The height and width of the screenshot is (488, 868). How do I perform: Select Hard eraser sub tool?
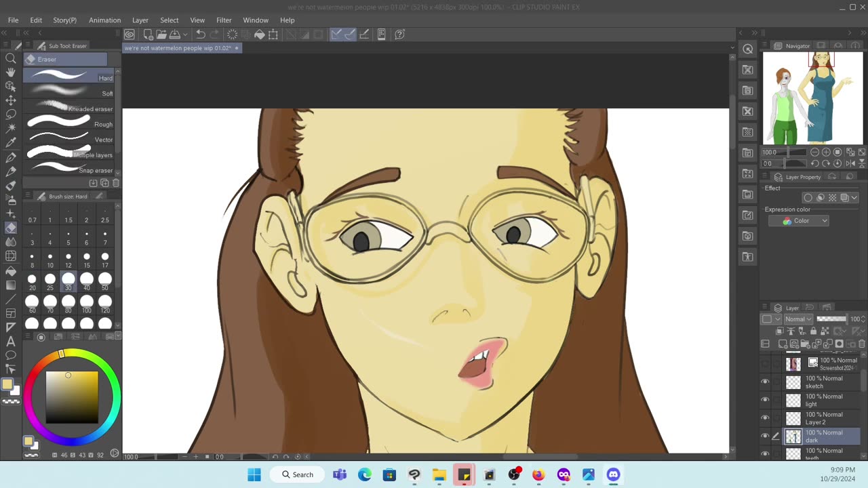pos(69,76)
